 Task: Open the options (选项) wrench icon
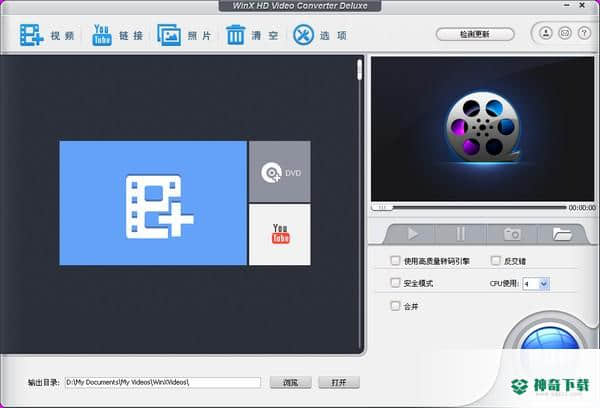point(303,35)
